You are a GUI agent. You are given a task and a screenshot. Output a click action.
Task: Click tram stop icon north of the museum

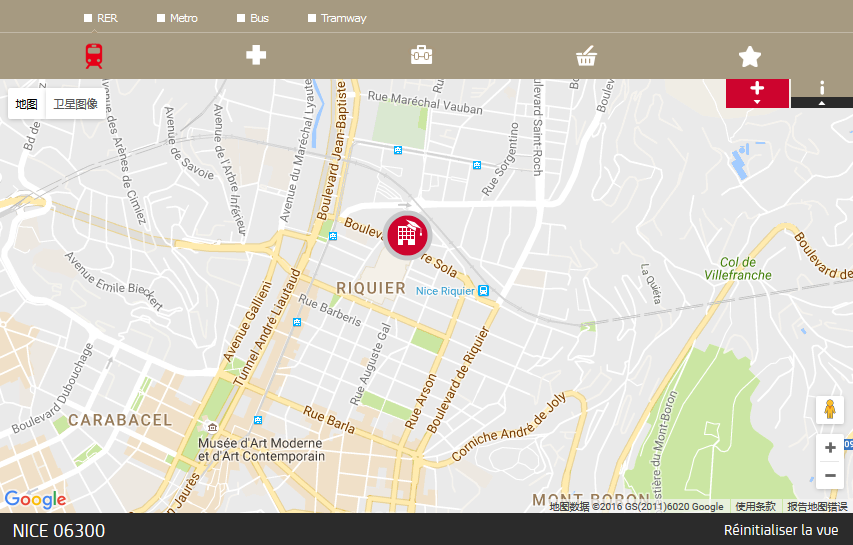(258, 420)
